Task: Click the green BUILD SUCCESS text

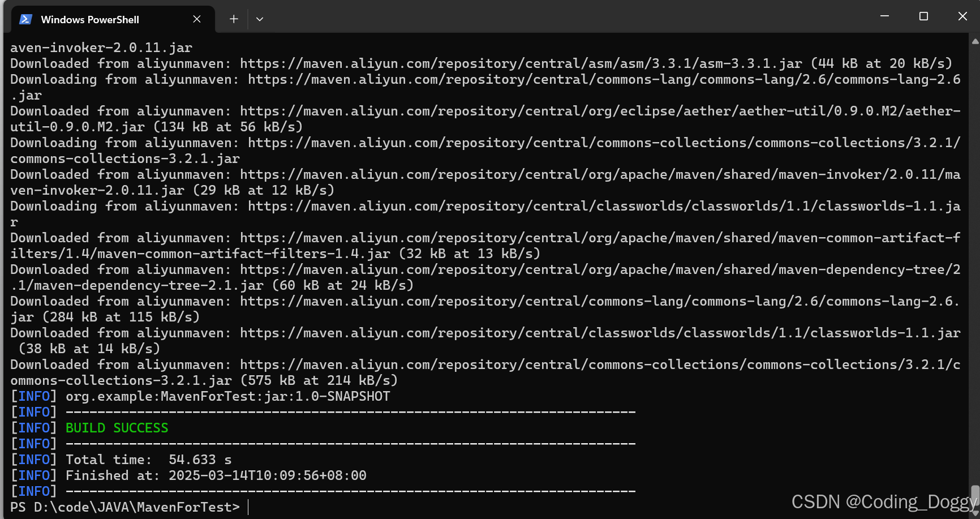Action: [x=116, y=428]
